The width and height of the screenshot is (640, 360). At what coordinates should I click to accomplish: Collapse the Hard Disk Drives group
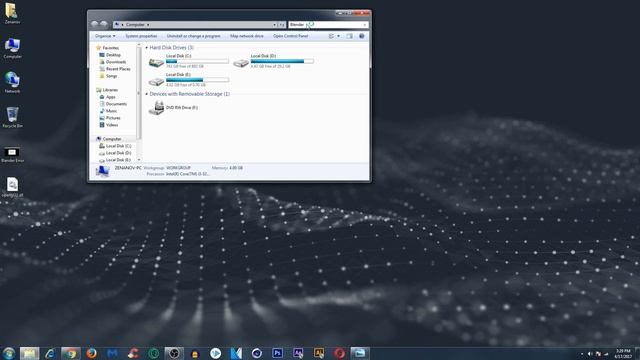pos(147,48)
